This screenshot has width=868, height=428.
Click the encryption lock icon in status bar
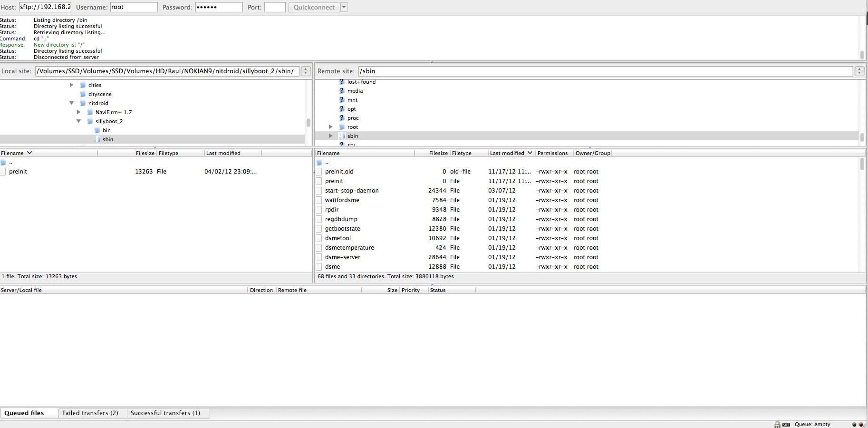[777, 424]
